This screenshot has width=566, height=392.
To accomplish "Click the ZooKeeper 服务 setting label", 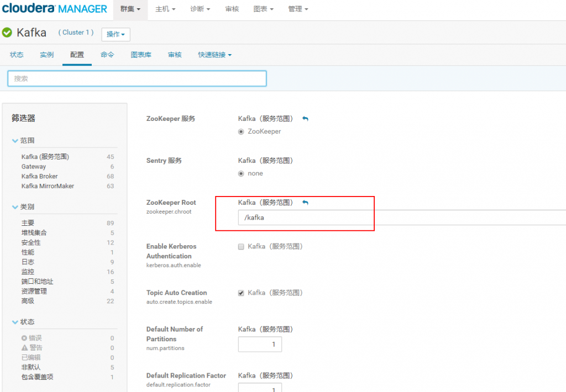I will (170, 119).
